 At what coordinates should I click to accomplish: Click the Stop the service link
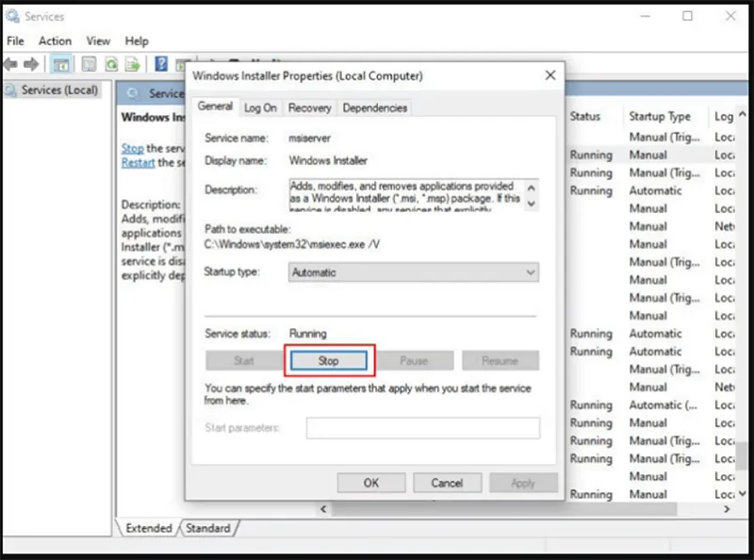coord(133,148)
